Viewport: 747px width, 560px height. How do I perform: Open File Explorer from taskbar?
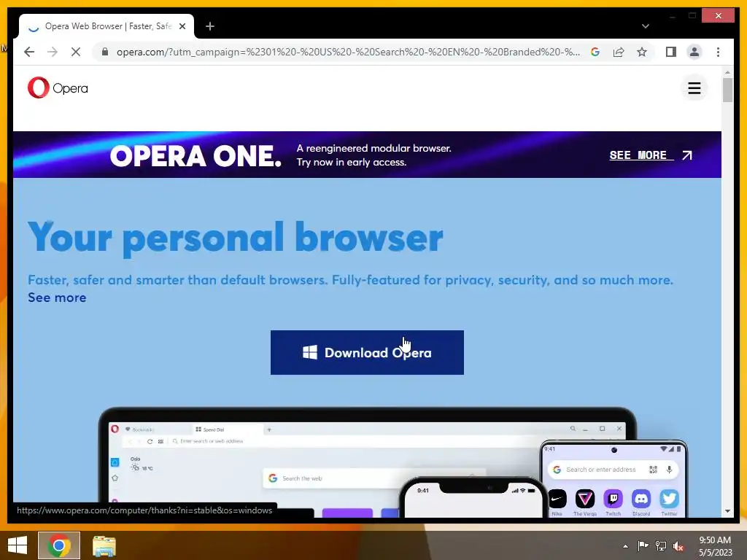click(104, 545)
